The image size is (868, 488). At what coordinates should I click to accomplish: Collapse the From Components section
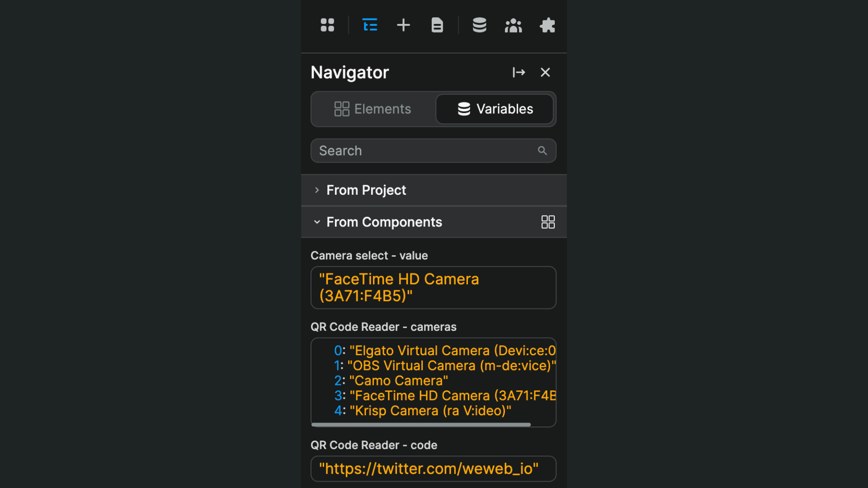tap(317, 222)
